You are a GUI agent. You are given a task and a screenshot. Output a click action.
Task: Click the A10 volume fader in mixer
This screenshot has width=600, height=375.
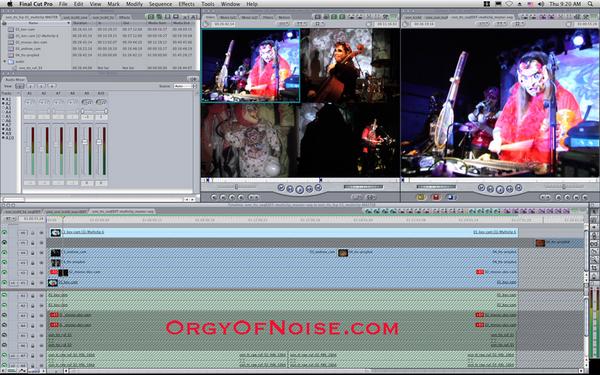[x=99, y=142]
